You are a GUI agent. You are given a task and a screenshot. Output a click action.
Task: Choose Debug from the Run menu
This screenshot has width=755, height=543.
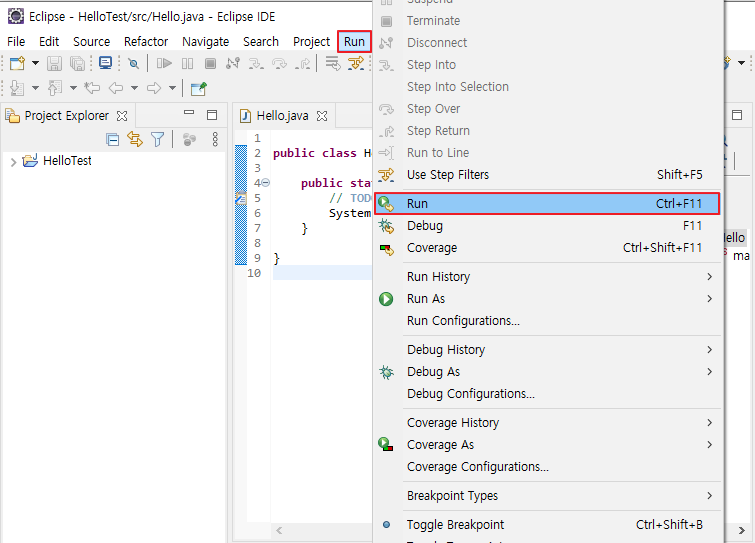[x=547, y=226]
